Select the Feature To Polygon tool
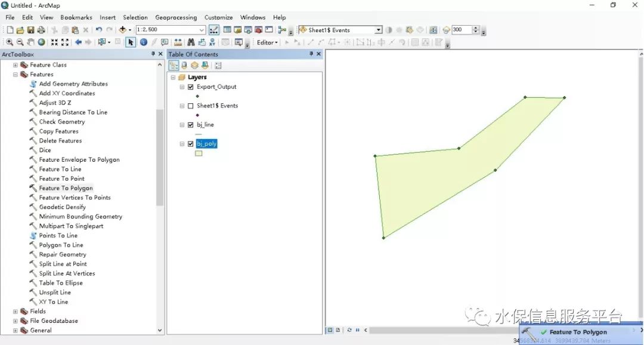Image resolution: width=644 pixels, height=345 pixels. click(66, 188)
